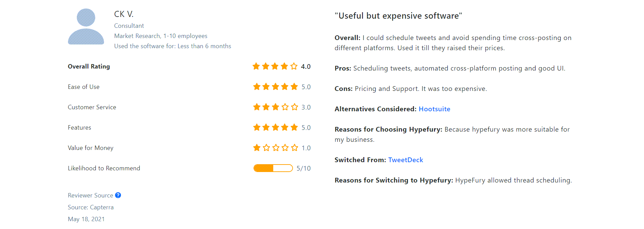Open the TweetDeck link
Image resolution: width=644 pixels, height=229 pixels.
[x=405, y=160]
